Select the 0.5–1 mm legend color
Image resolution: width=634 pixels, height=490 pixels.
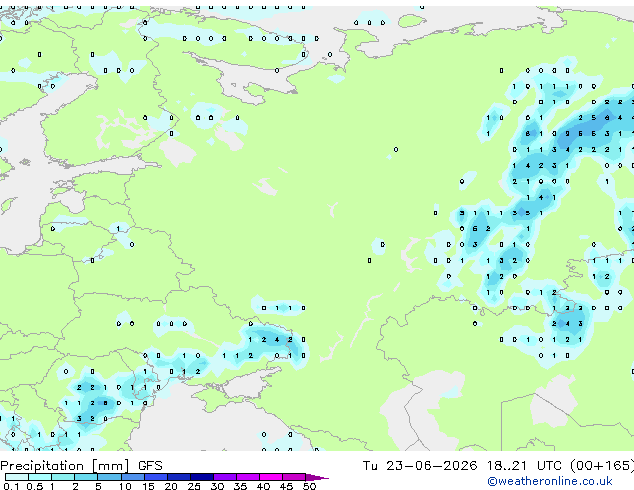[40, 477]
